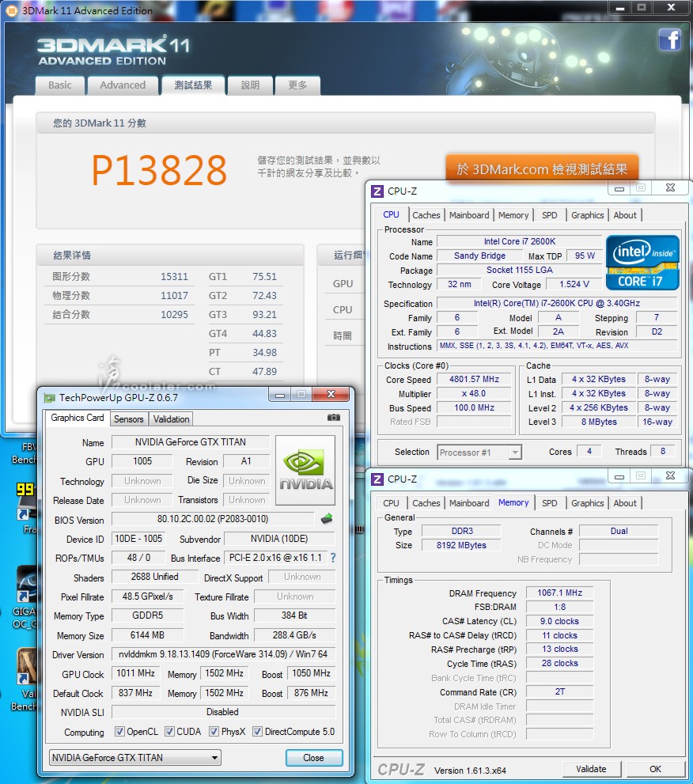This screenshot has width=693, height=784.
Task: Open the 說明 tab in 3DMark
Action: click(250, 85)
